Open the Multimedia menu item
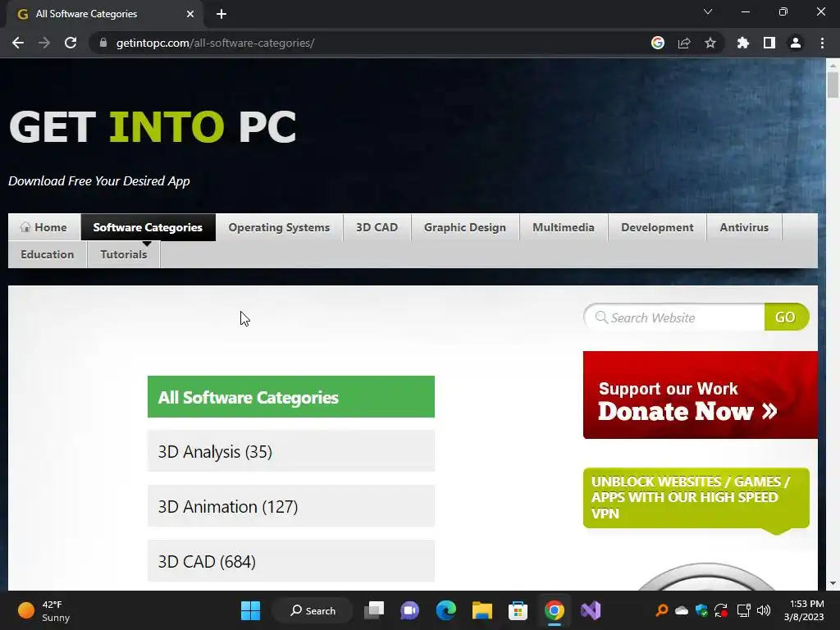Screen dimensions: 840x630 coord(563,227)
